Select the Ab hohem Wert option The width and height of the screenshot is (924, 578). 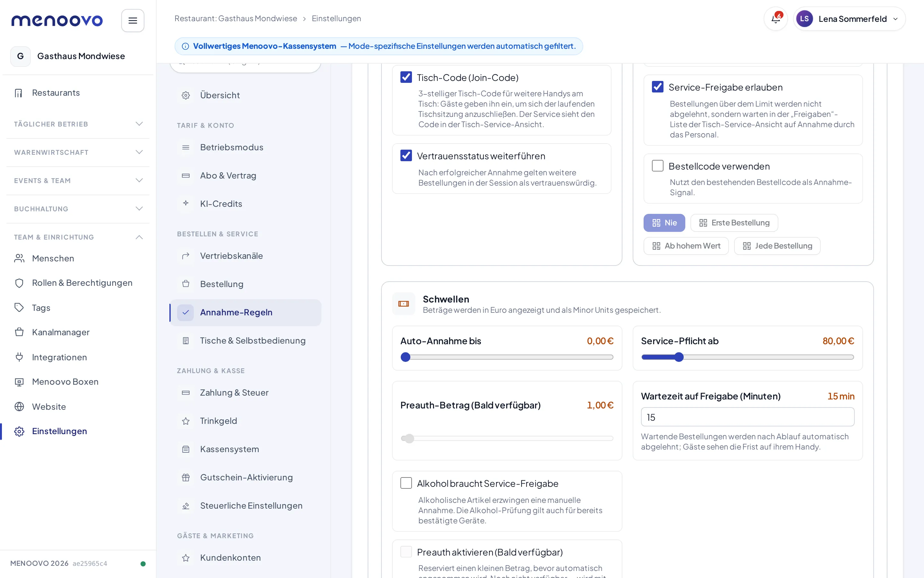(x=686, y=246)
